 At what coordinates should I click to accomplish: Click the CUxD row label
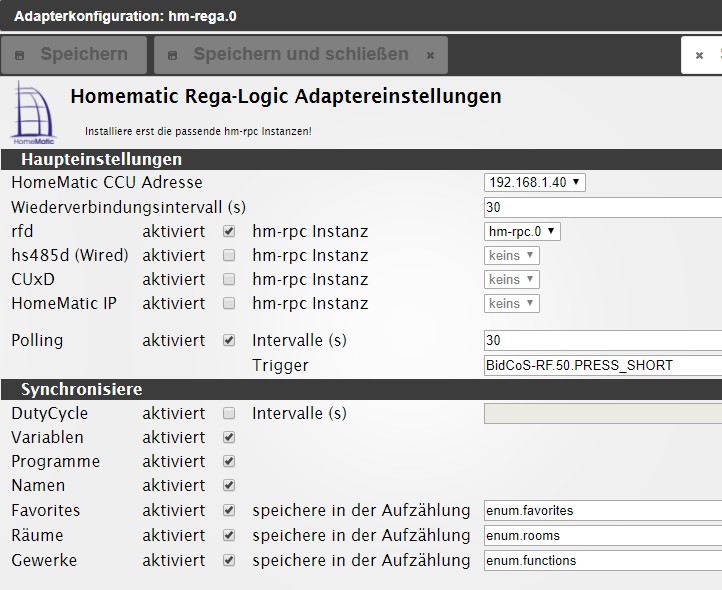pyautogui.click(x=33, y=279)
